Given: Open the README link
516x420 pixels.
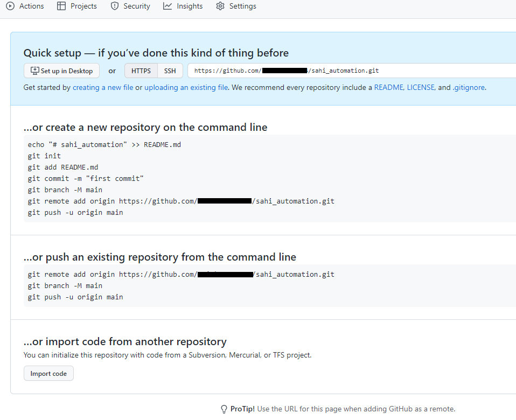Looking at the screenshot, I should (388, 87).
